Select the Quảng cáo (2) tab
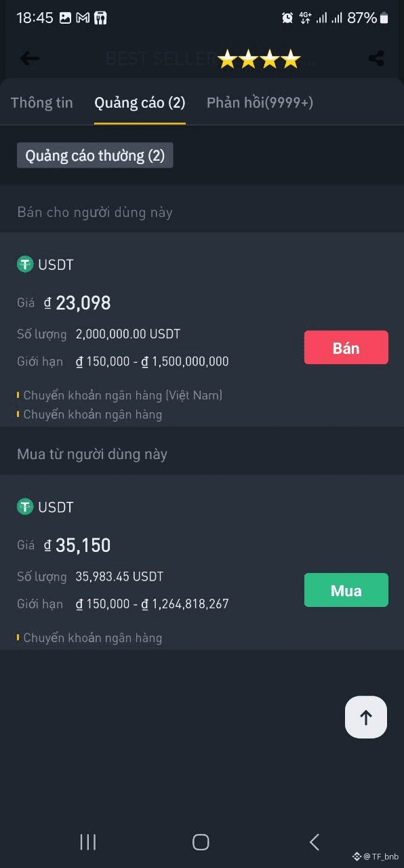The image size is (404, 868). click(140, 102)
